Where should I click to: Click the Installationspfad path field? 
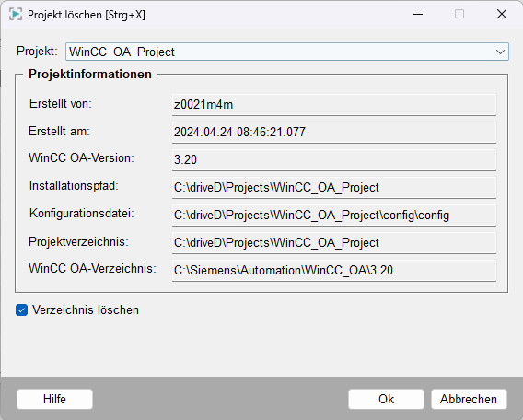coord(334,188)
